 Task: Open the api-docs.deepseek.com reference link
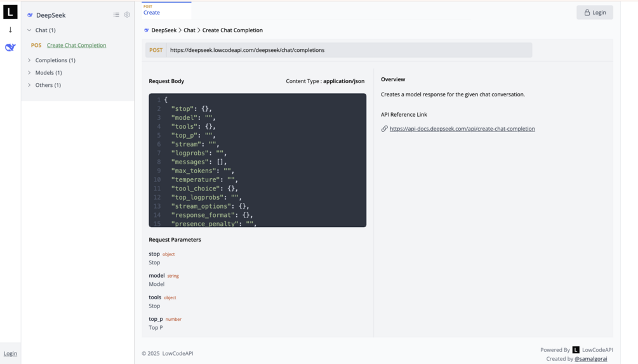[x=462, y=129]
